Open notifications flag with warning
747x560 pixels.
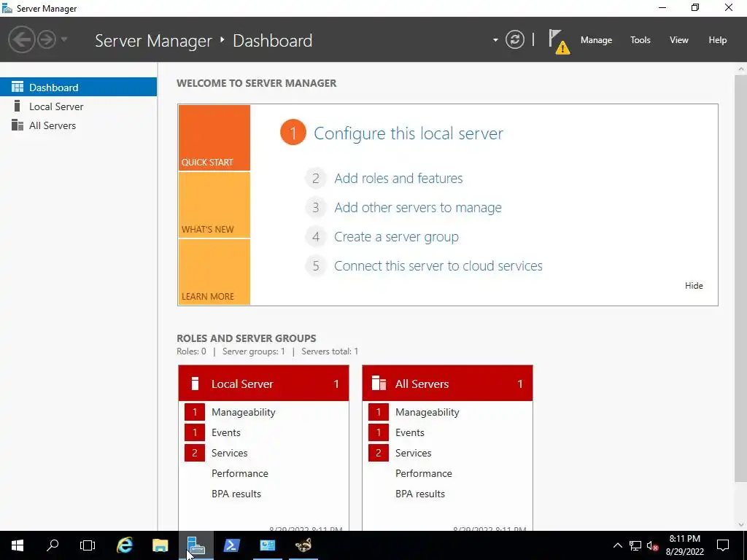[x=558, y=41]
